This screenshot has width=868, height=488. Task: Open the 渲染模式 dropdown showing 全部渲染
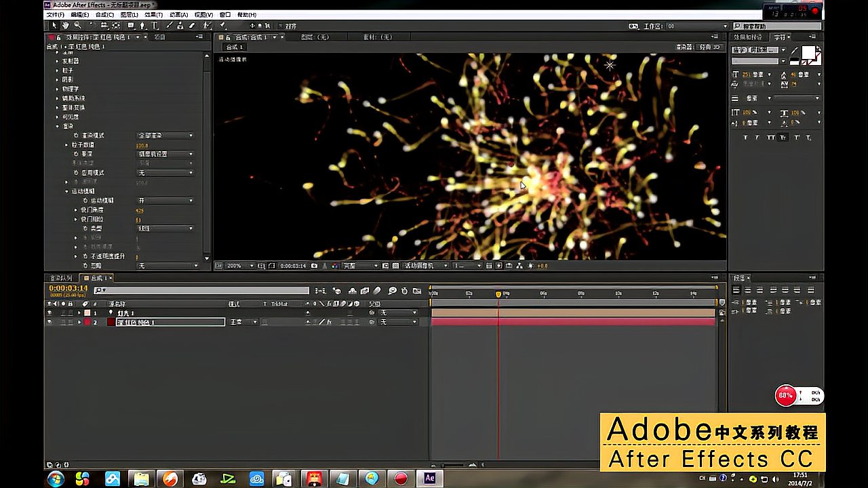165,136
